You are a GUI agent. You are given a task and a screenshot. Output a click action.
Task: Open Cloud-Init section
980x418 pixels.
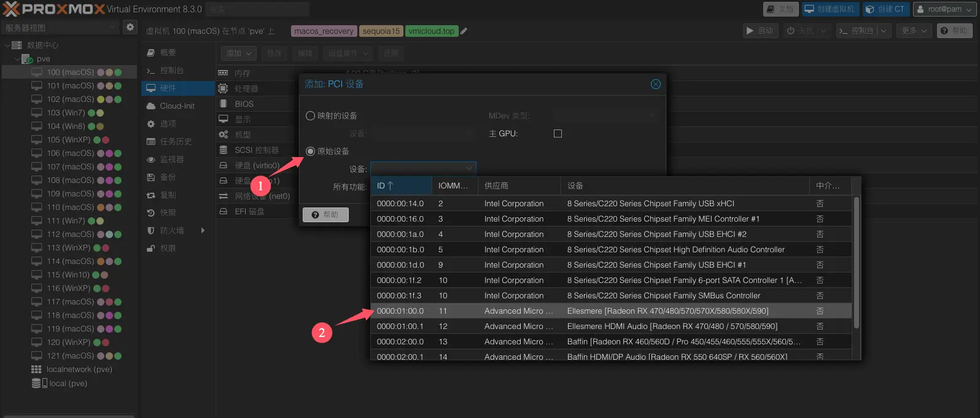tap(178, 106)
